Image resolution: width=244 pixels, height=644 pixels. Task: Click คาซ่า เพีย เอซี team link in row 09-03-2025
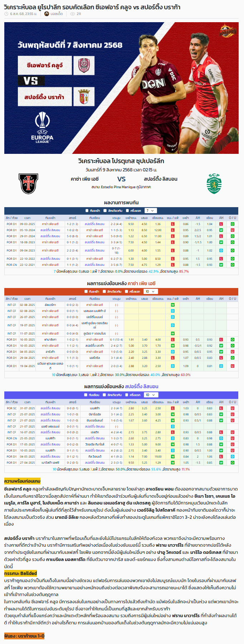[x=50, y=224]
